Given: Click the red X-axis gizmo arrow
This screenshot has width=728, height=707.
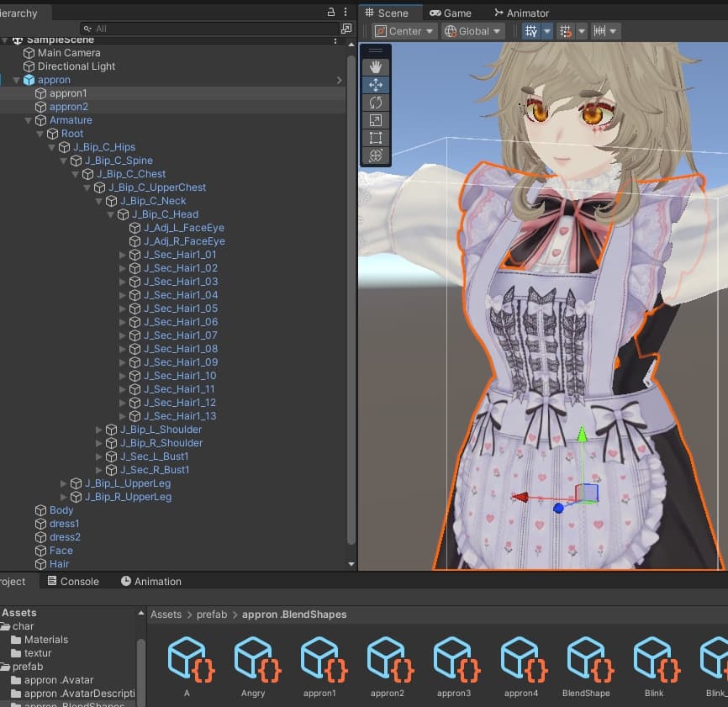Looking at the screenshot, I should click(520, 497).
